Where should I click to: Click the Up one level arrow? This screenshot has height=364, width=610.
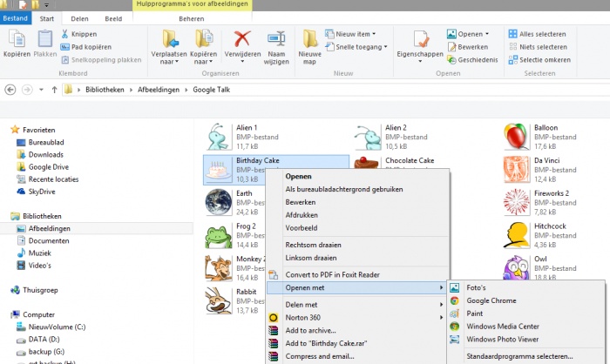[54, 90]
